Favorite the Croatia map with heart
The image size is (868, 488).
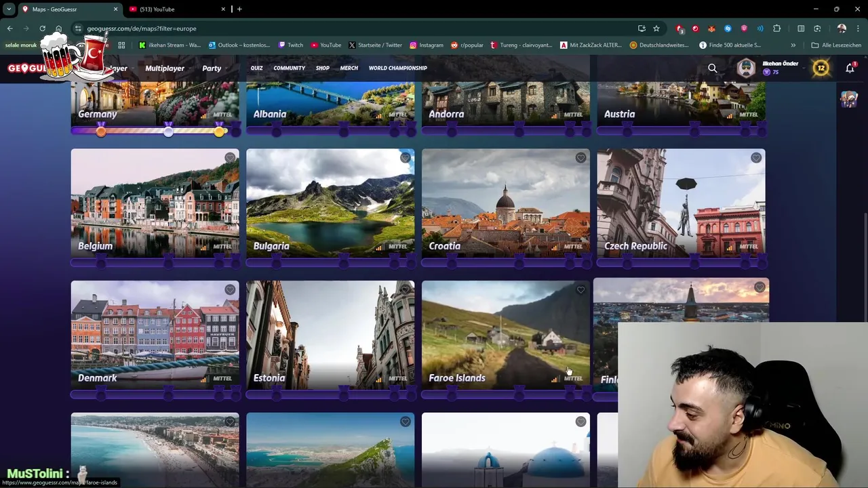pos(580,158)
